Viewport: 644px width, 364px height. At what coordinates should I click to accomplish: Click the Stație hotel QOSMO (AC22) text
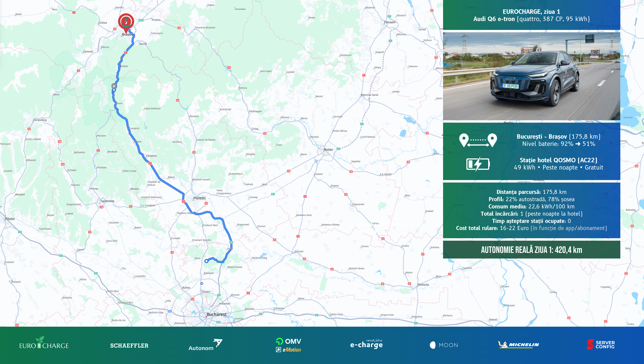click(x=559, y=160)
